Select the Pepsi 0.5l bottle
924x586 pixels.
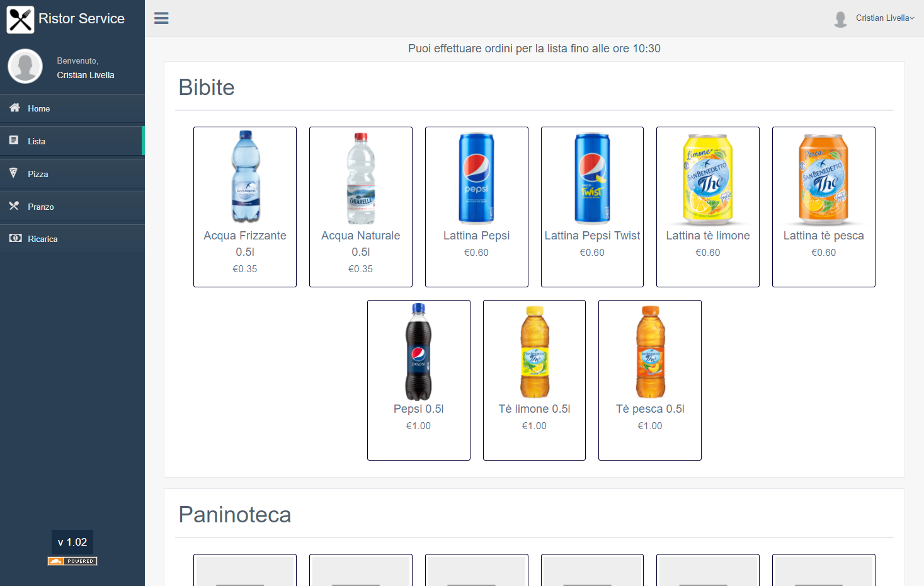coord(419,379)
